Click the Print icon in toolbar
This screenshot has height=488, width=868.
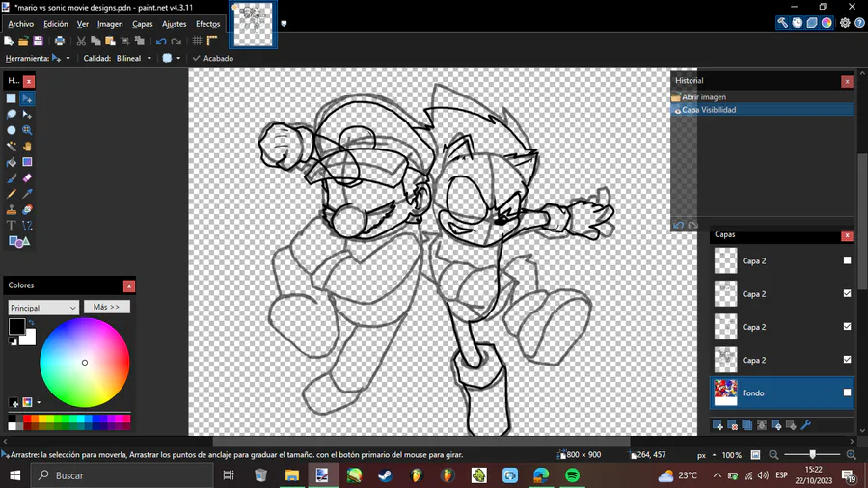coord(60,41)
